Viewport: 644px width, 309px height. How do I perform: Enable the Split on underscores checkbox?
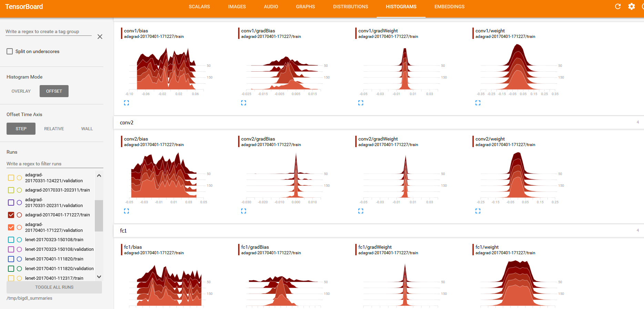pyautogui.click(x=10, y=51)
